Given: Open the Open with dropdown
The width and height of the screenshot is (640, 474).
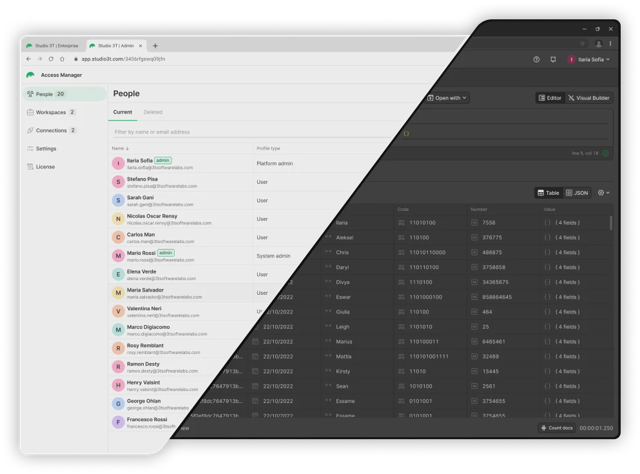Looking at the screenshot, I should click(x=447, y=98).
